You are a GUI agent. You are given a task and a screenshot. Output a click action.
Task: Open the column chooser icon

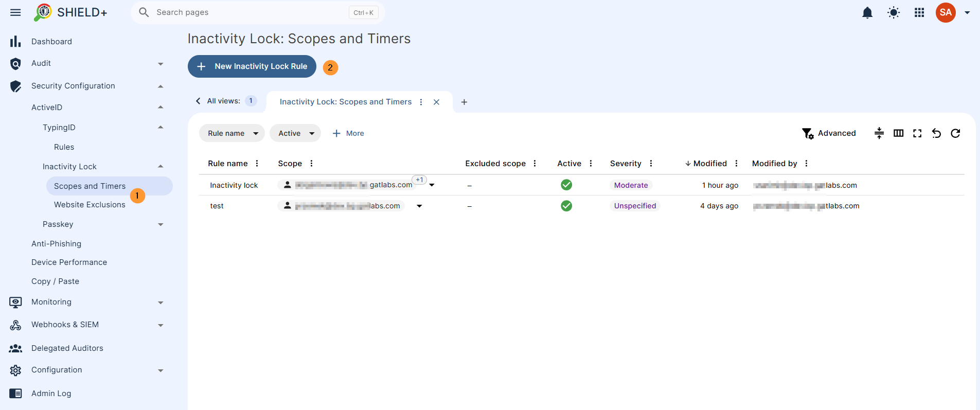click(898, 133)
